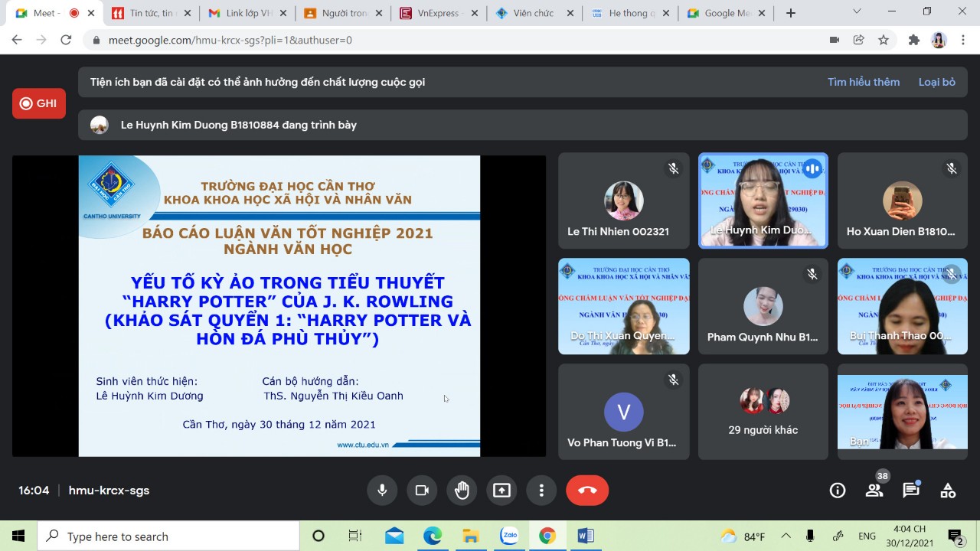Click the red GHI recording button
Image resolution: width=980 pixels, height=551 pixels.
point(39,103)
